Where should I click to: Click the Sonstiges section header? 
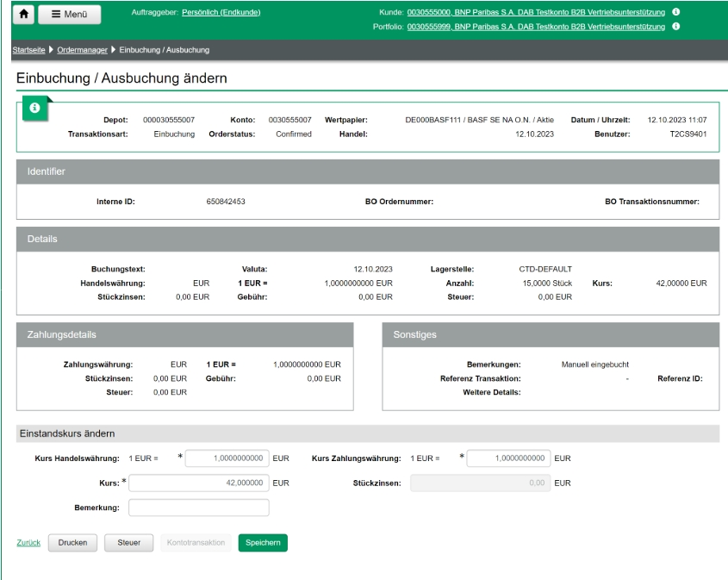pyautogui.click(x=551, y=334)
